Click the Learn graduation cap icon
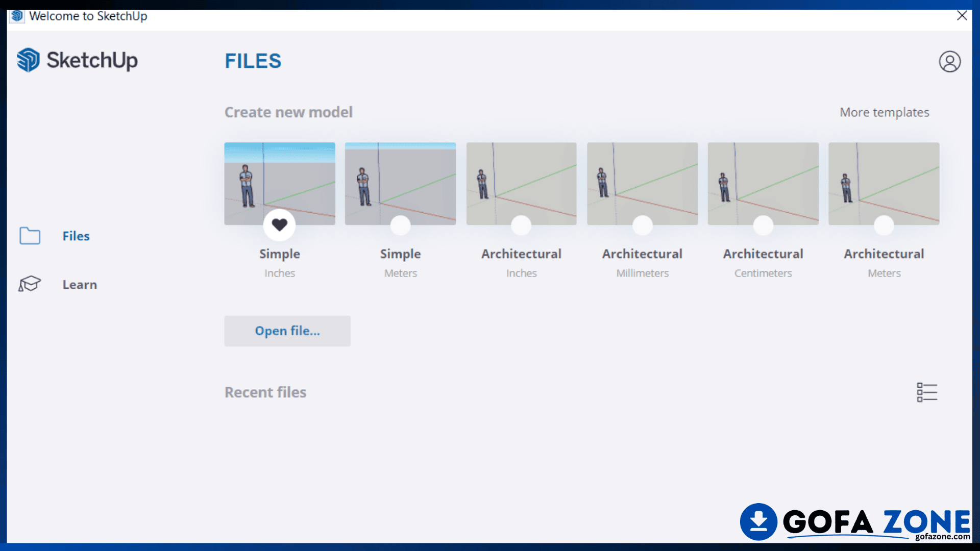 [x=30, y=284]
